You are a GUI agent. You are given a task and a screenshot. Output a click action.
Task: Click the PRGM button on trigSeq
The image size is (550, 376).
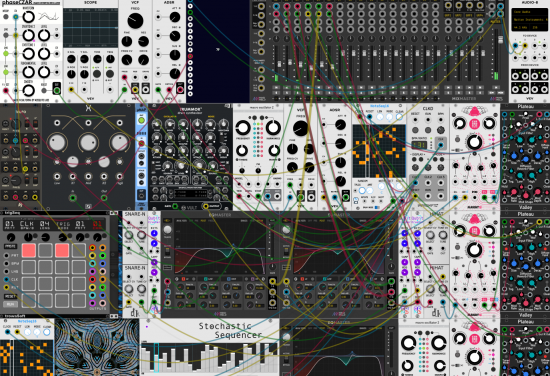click(x=10, y=246)
